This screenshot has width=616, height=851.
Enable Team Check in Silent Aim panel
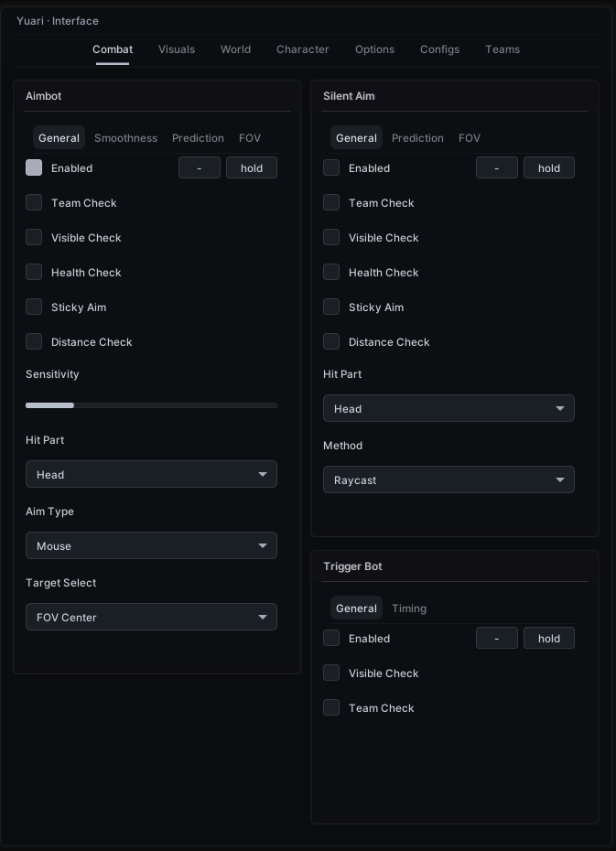pos(331,202)
